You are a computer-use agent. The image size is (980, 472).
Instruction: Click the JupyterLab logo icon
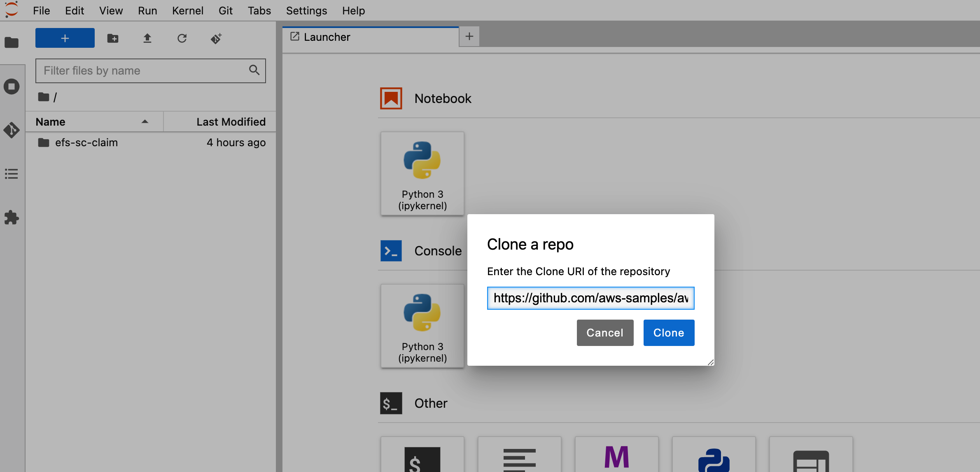[12, 10]
